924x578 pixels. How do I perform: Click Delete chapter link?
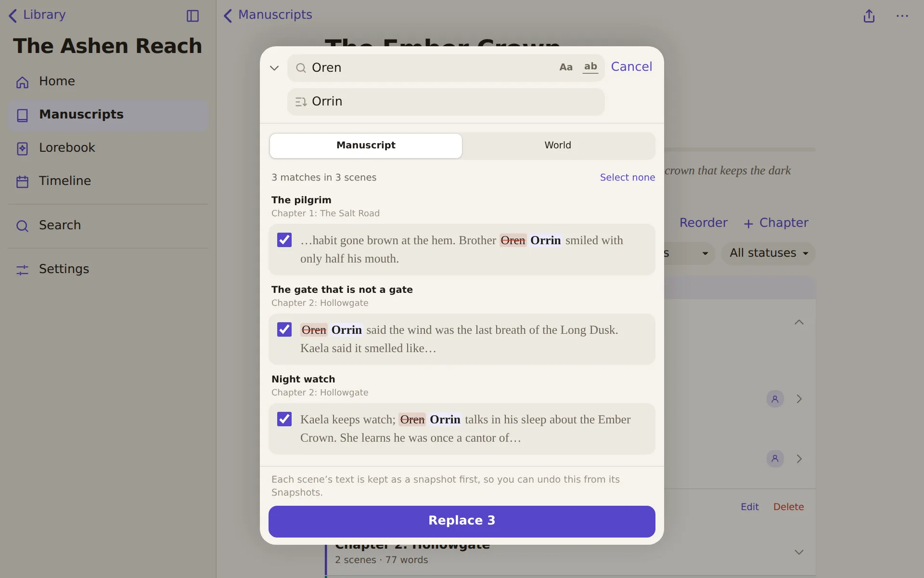click(788, 507)
